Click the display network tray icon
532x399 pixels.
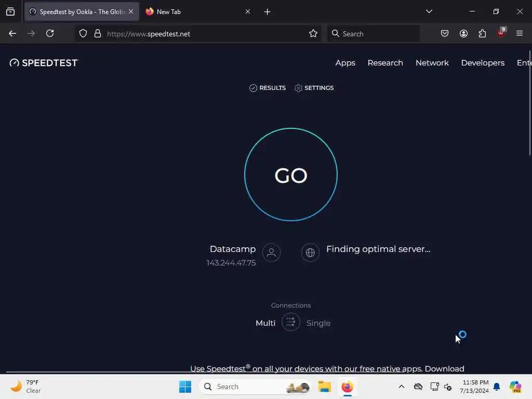tap(435, 387)
